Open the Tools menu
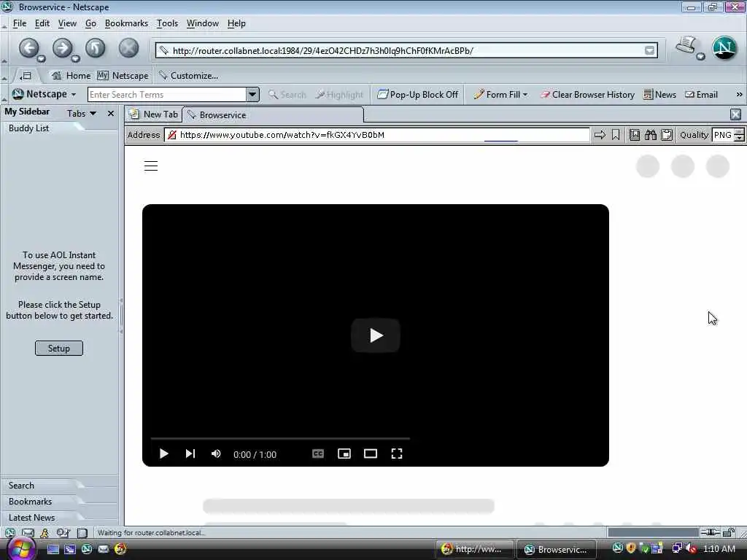747x560 pixels. click(167, 23)
